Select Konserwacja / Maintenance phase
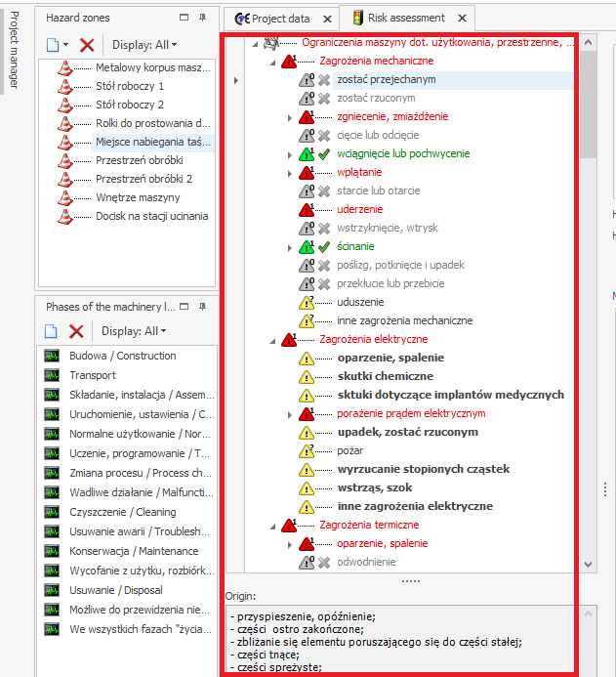The width and height of the screenshot is (616, 677). [x=122, y=551]
